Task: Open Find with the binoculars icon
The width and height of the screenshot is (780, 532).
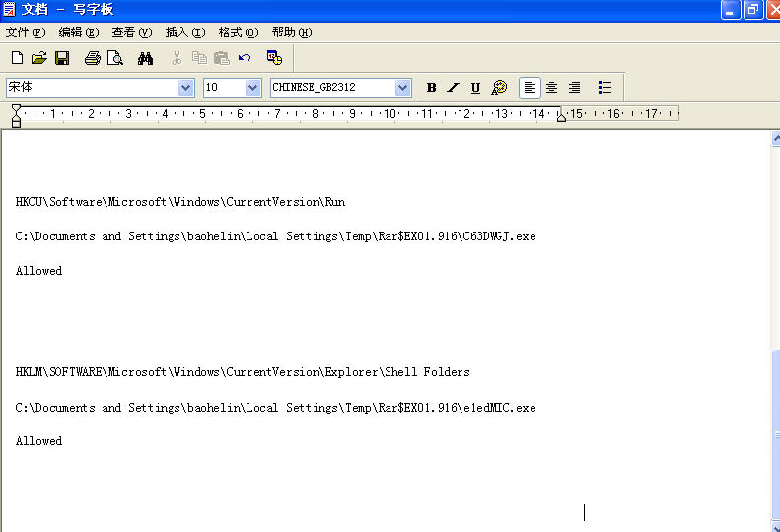Action: tap(145, 58)
